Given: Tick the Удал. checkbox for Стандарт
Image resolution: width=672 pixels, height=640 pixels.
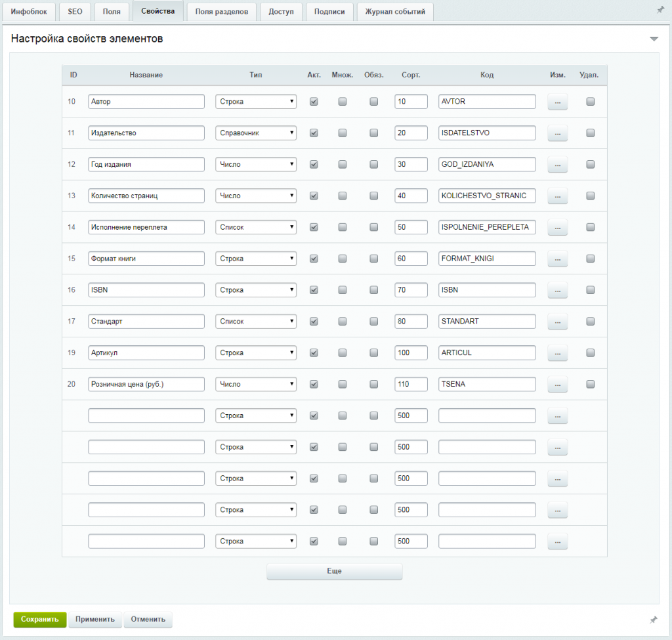Looking at the screenshot, I should pos(591,321).
